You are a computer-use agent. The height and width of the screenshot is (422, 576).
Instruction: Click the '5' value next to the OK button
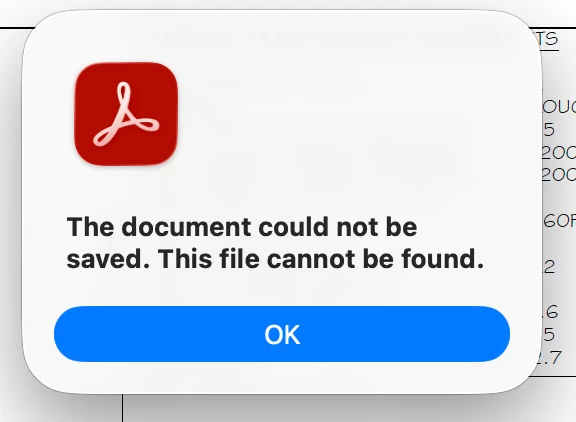(x=548, y=335)
